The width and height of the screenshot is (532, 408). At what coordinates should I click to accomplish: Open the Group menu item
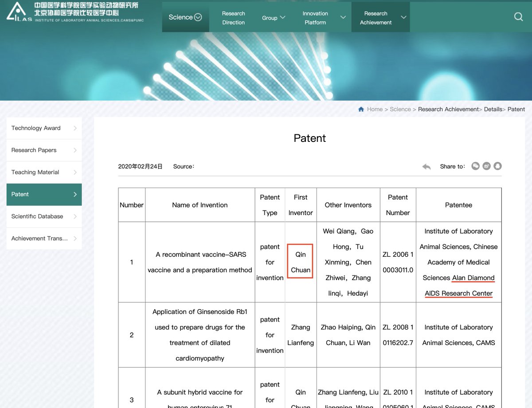pyautogui.click(x=270, y=18)
